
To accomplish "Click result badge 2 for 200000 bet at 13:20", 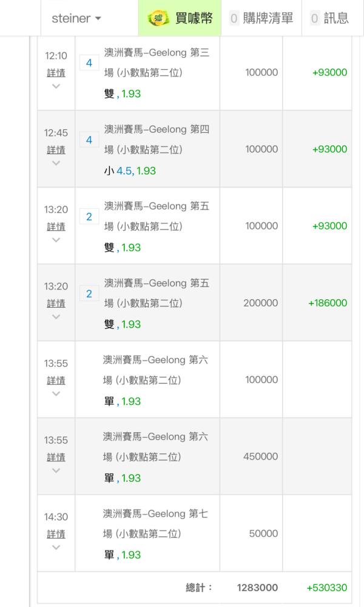I will pos(89,294).
